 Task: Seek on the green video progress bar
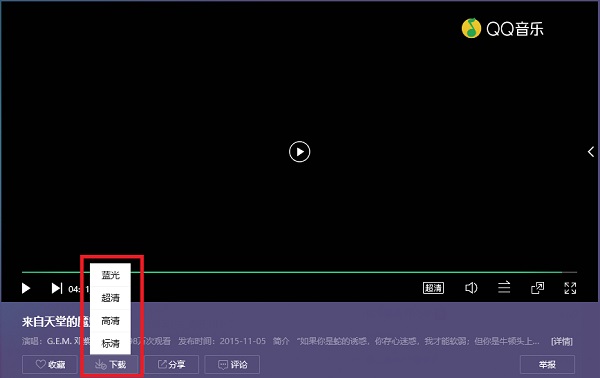[x=299, y=272]
